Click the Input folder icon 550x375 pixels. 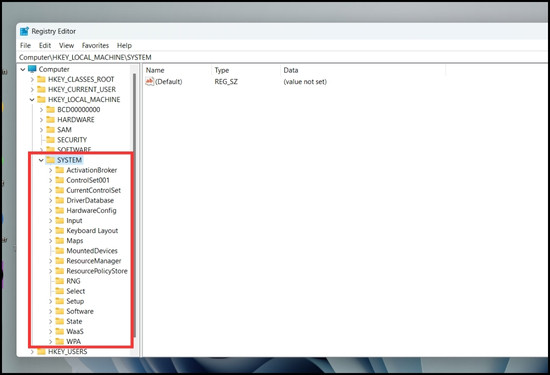[x=60, y=221]
